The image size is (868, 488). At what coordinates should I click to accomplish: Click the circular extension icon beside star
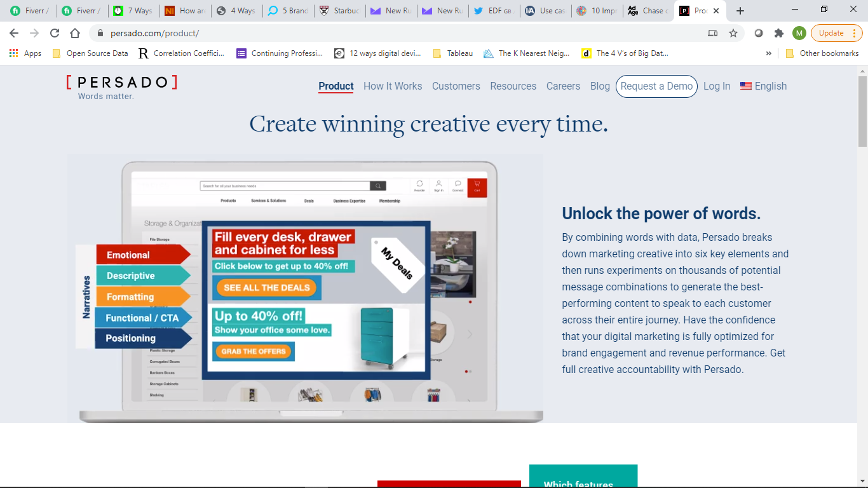(x=758, y=33)
